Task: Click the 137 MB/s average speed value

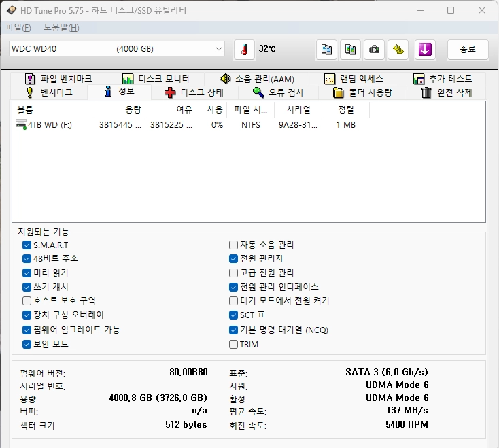Action: 407,410
